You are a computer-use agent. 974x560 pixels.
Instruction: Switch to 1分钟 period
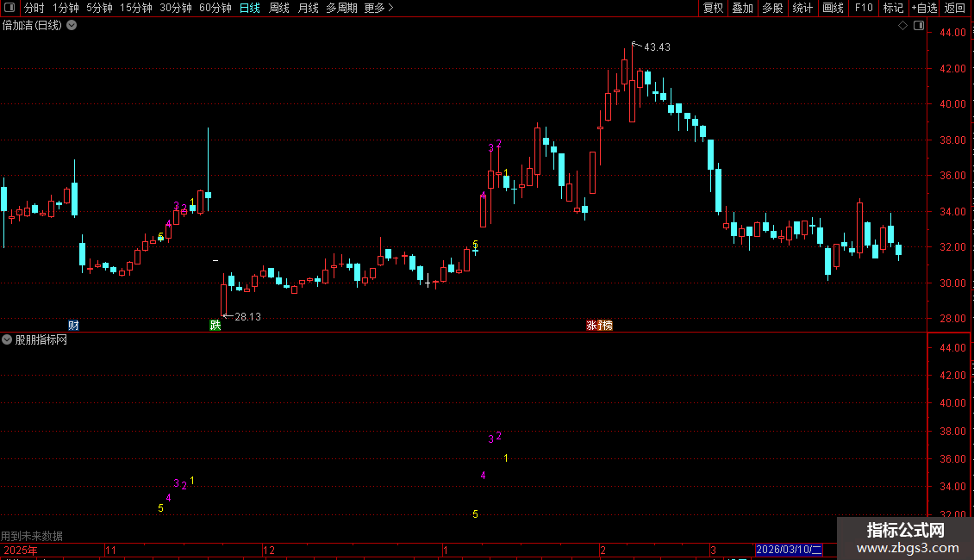(x=66, y=8)
